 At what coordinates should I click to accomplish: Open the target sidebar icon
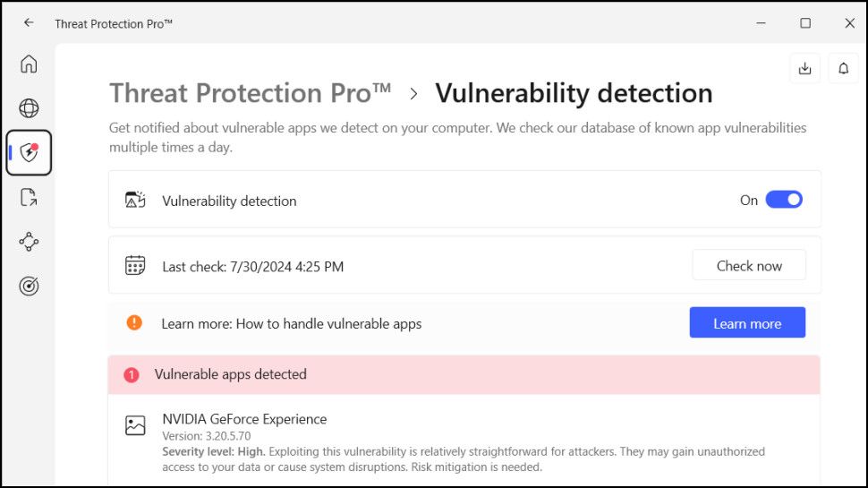coord(29,287)
